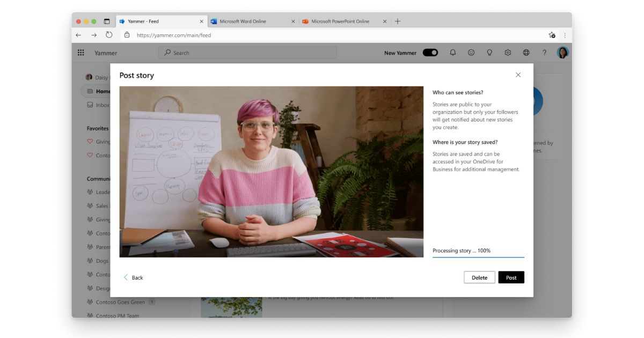Screen dimensions: 644x338
Task: Click the story video preview
Action: tap(271, 172)
